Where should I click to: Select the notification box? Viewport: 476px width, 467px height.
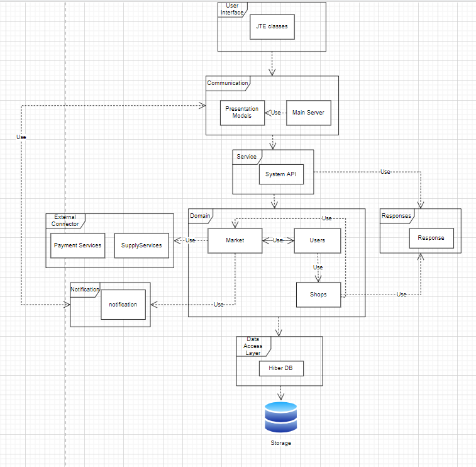point(123,305)
